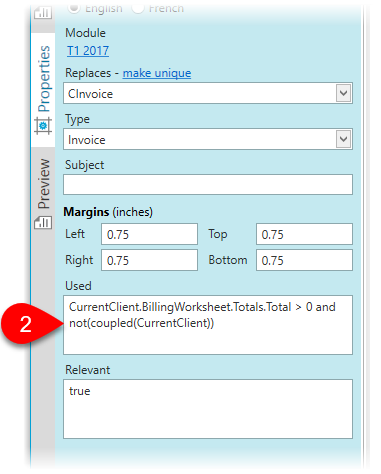Click the Right margin field
Screen dimensions: 381x474
149,260
